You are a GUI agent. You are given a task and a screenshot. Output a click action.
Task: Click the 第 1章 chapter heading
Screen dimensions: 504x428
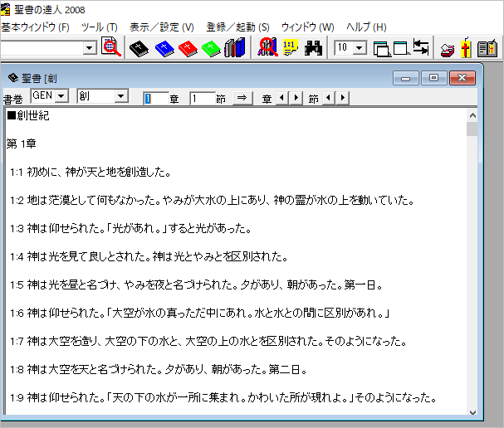(x=22, y=143)
